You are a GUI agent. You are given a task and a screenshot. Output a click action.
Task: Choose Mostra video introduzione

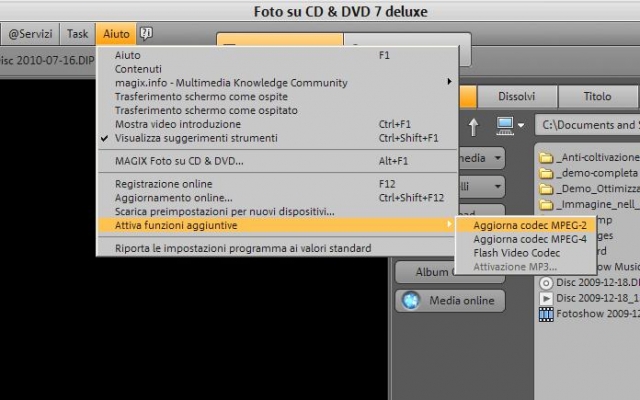[278, 124]
